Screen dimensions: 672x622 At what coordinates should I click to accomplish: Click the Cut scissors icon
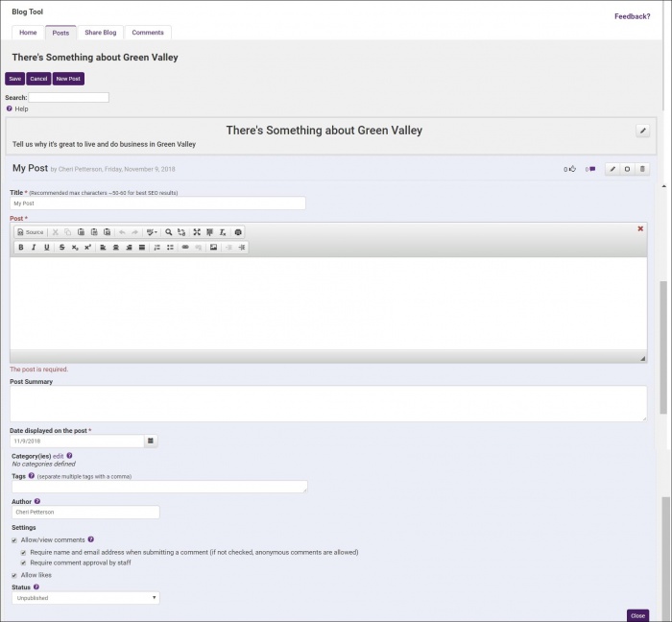click(x=56, y=232)
